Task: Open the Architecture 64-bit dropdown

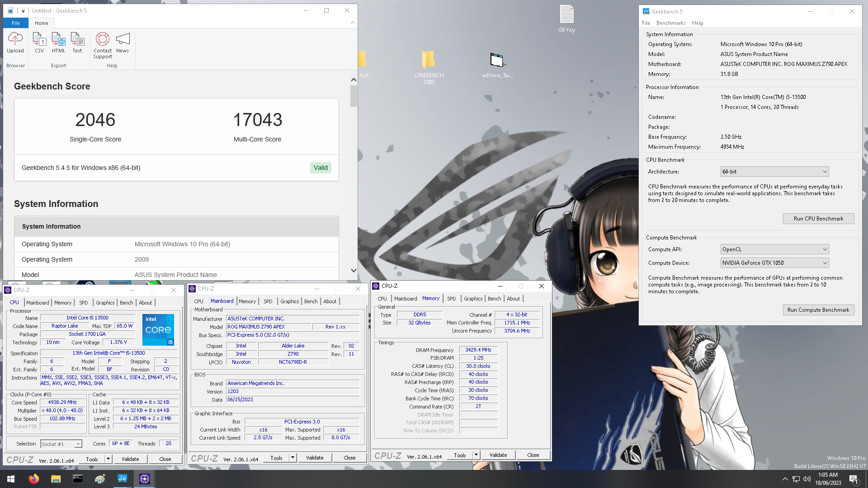Action: (774, 172)
